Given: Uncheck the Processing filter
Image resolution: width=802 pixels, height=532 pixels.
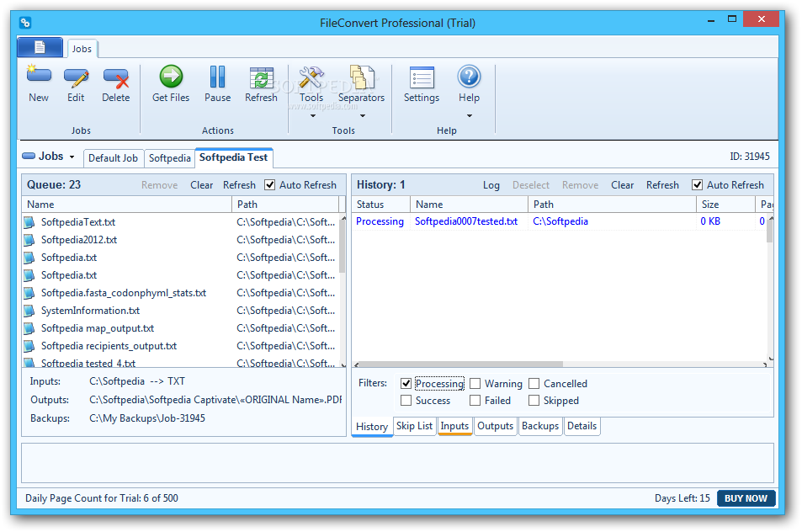Looking at the screenshot, I should click(406, 383).
